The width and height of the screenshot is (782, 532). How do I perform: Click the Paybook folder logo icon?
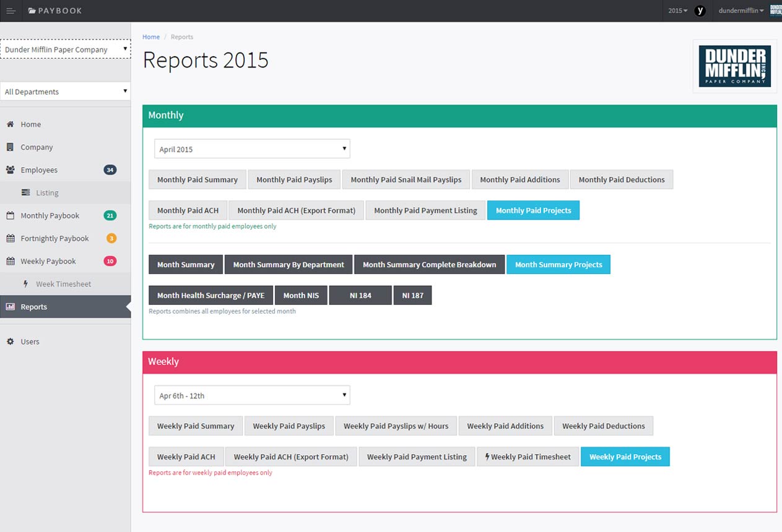point(32,11)
